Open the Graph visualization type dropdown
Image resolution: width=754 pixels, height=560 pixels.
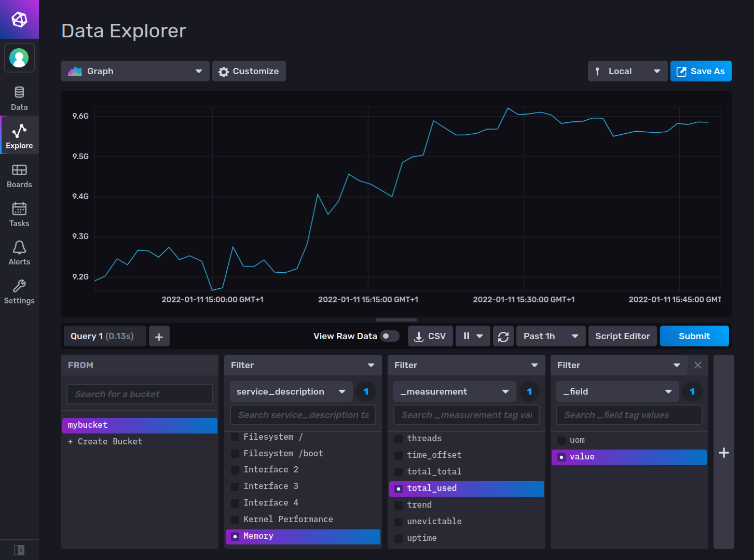coord(134,71)
